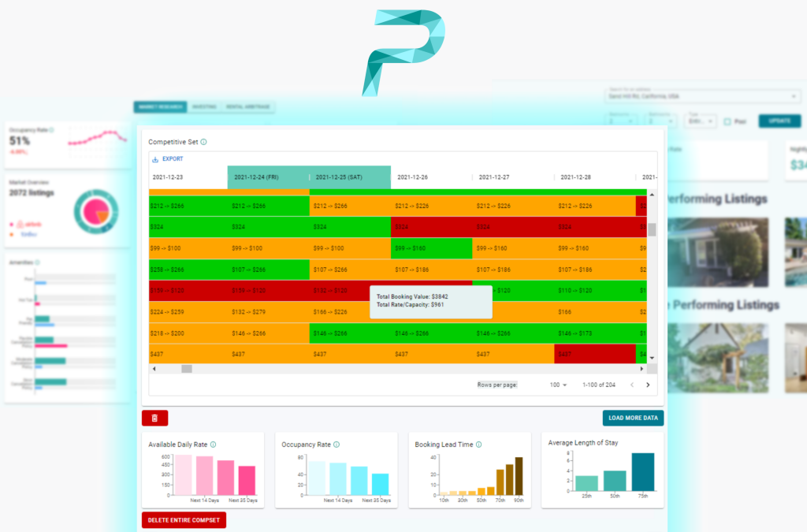Open the Bathrooms dropdown
Screen dimensions: 807x532
tap(660, 121)
